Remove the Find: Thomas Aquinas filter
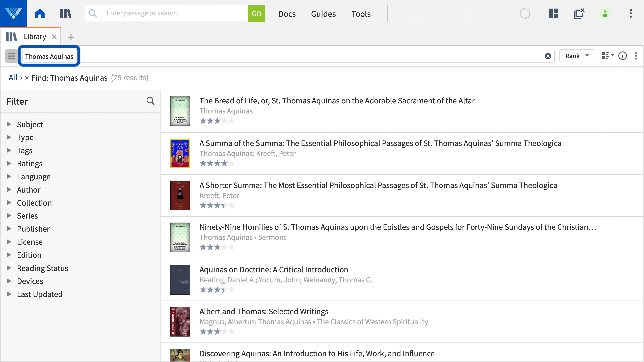644x362 pixels. (27, 78)
